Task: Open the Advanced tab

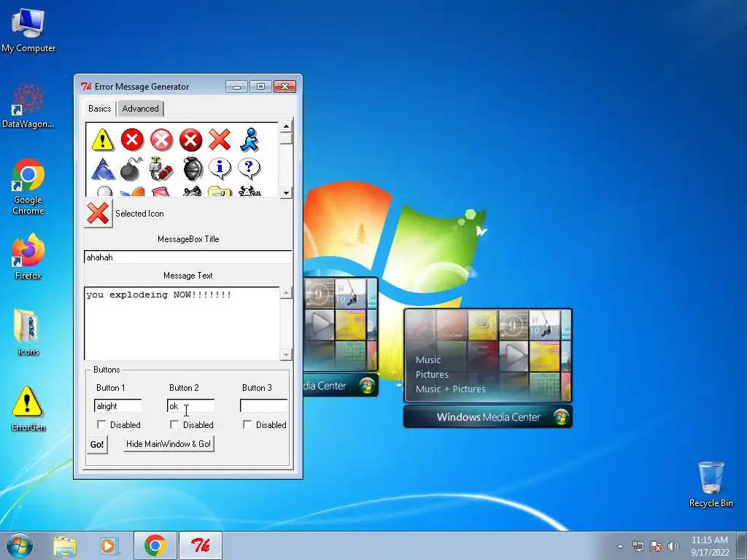Action: point(141,109)
